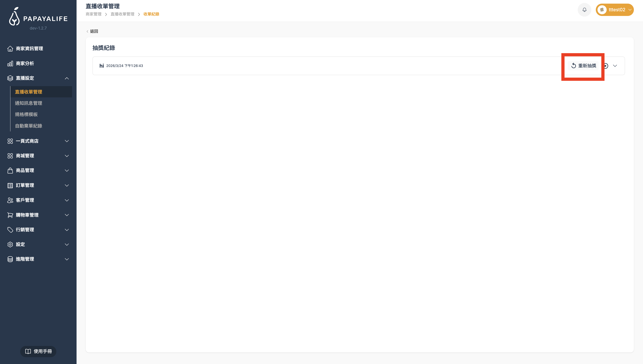Open 自動棄單紀錄 submenu item
This screenshot has height=364, width=643.
pyautogui.click(x=28, y=126)
